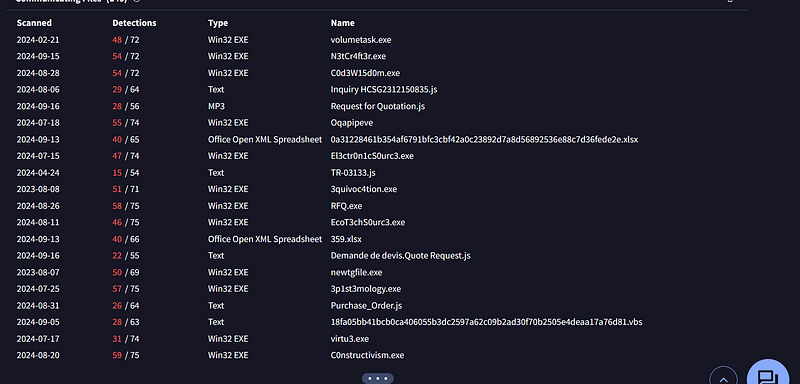This screenshot has width=800, height=384.
Task: Click detection ratio 46 / 75
Action: (126, 222)
